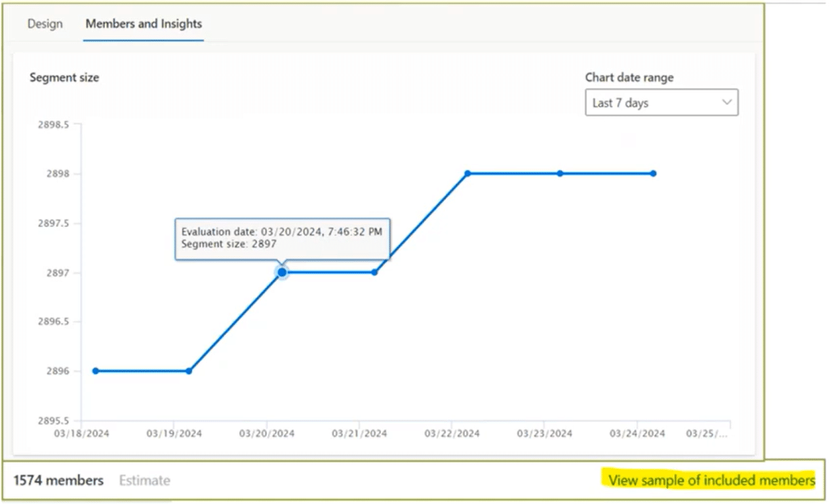Select the 03/19/2024 data point at 2896
The height and width of the screenshot is (504, 830).
pos(189,371)
